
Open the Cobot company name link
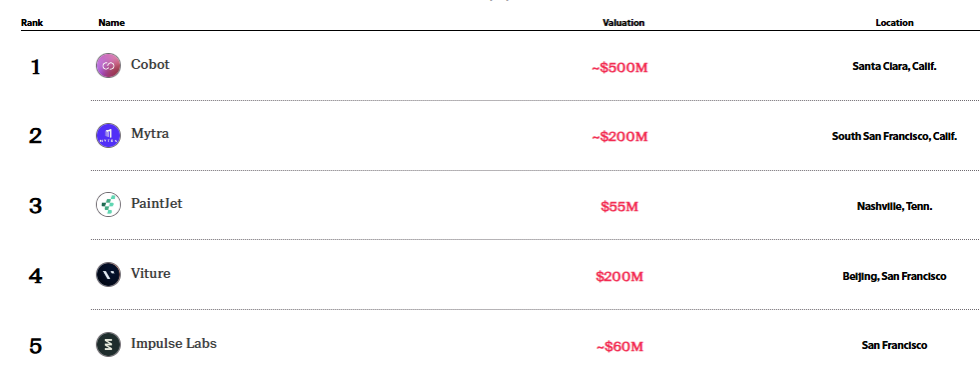coord(150,64)
